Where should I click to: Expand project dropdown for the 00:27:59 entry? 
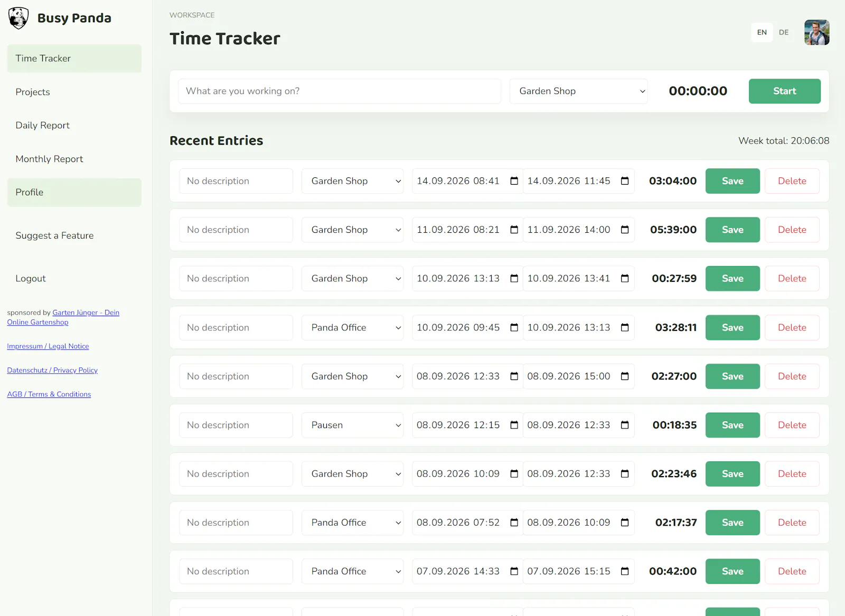(x=352, y=278)
